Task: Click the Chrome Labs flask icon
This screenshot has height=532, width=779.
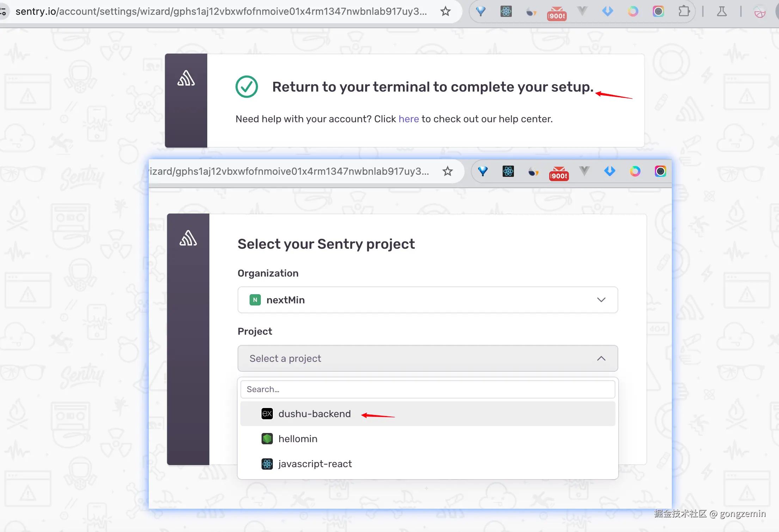Action: 722,12
